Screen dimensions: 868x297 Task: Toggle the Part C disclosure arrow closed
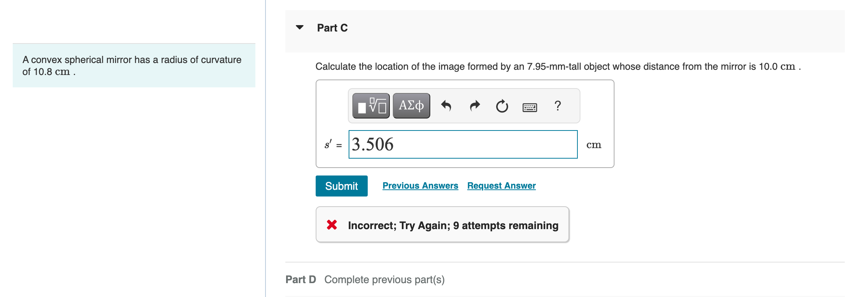pos(300,27)
